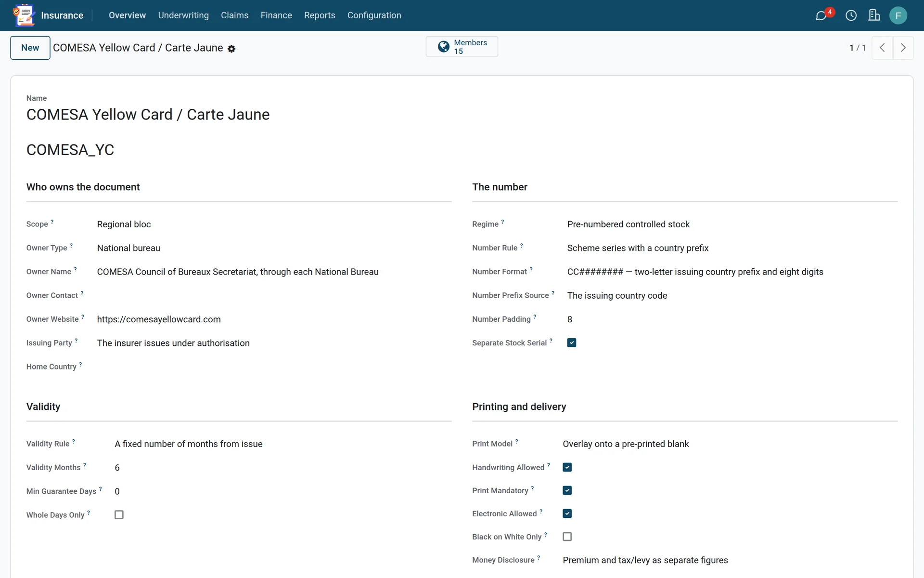Toggle Electronic Allowed checkbox

(x=567, y=513)
